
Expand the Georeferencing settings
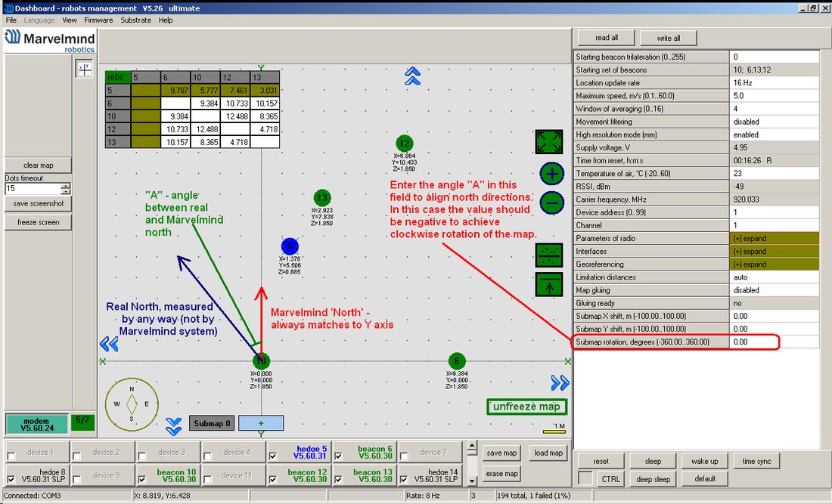pos(775,264)
